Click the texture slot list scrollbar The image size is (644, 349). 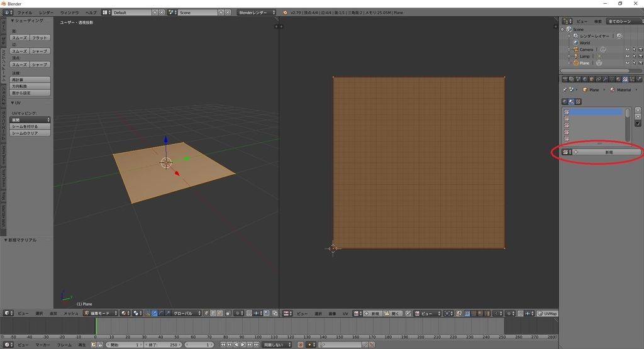coord(627,125)
